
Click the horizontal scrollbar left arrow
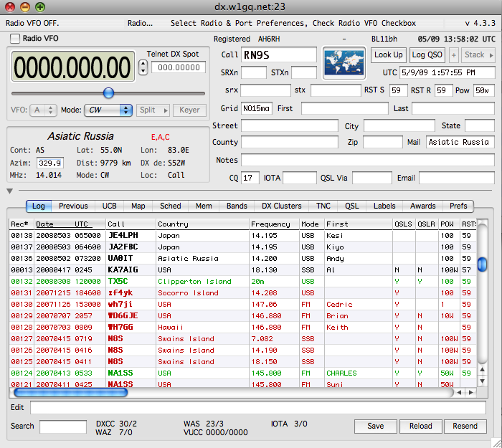460,392
